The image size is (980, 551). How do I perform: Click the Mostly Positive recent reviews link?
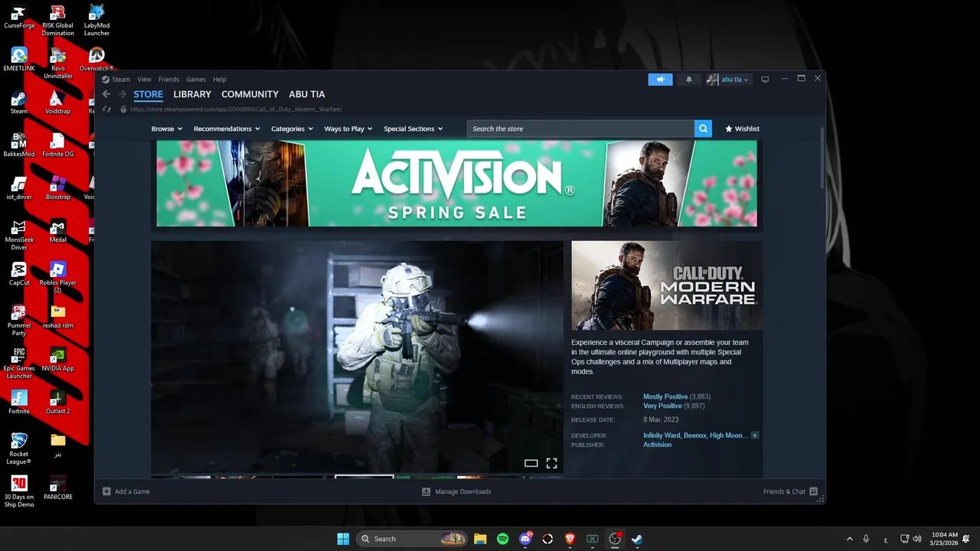(x=665, y=396)
